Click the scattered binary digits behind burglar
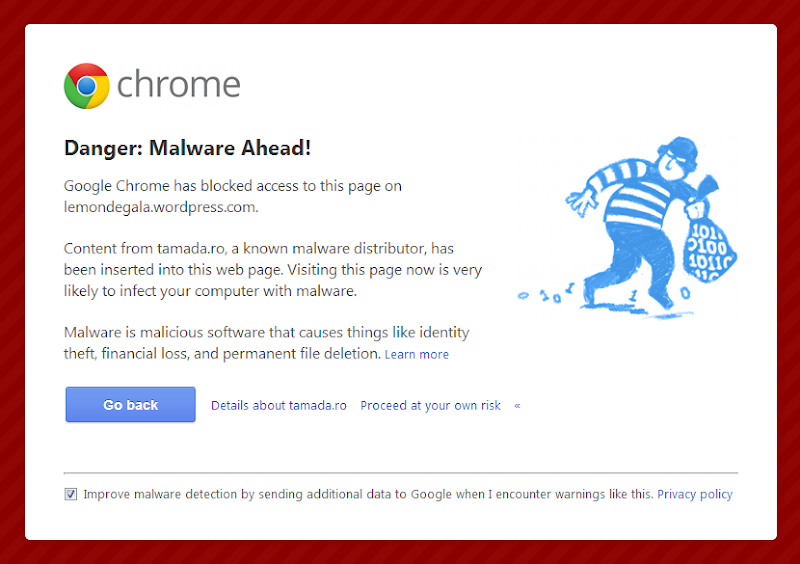Screen dimensions: 800x564 [x=550, y=294]
